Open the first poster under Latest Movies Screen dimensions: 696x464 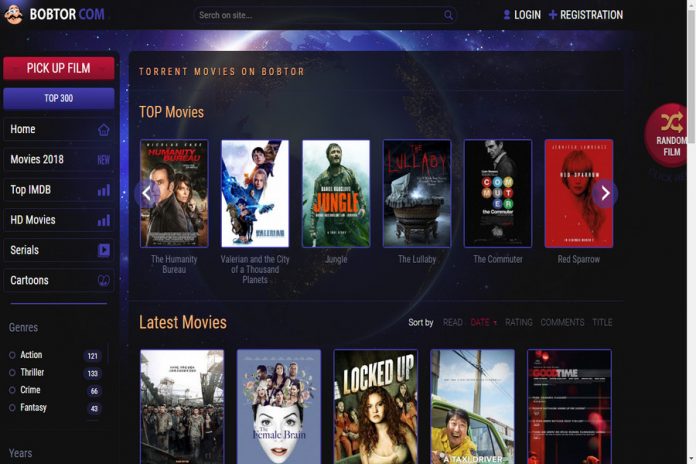click(182, 407)
